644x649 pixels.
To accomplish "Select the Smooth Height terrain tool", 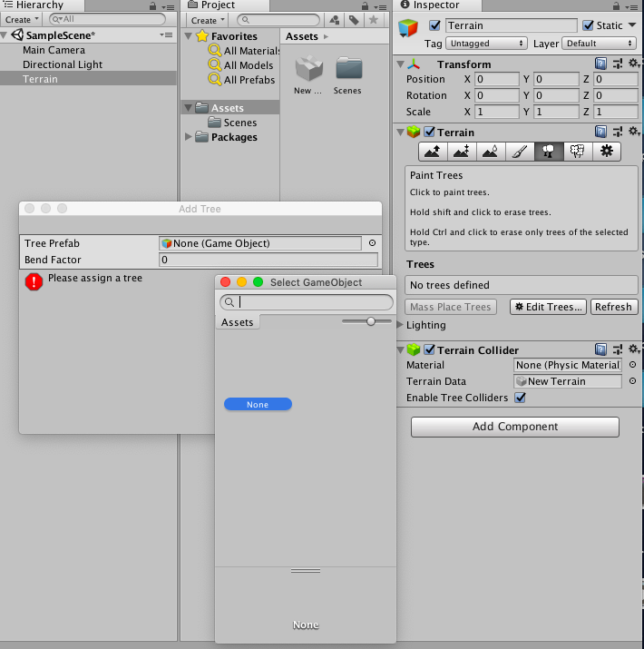I will pyautogui.click(x=491, y=152).
